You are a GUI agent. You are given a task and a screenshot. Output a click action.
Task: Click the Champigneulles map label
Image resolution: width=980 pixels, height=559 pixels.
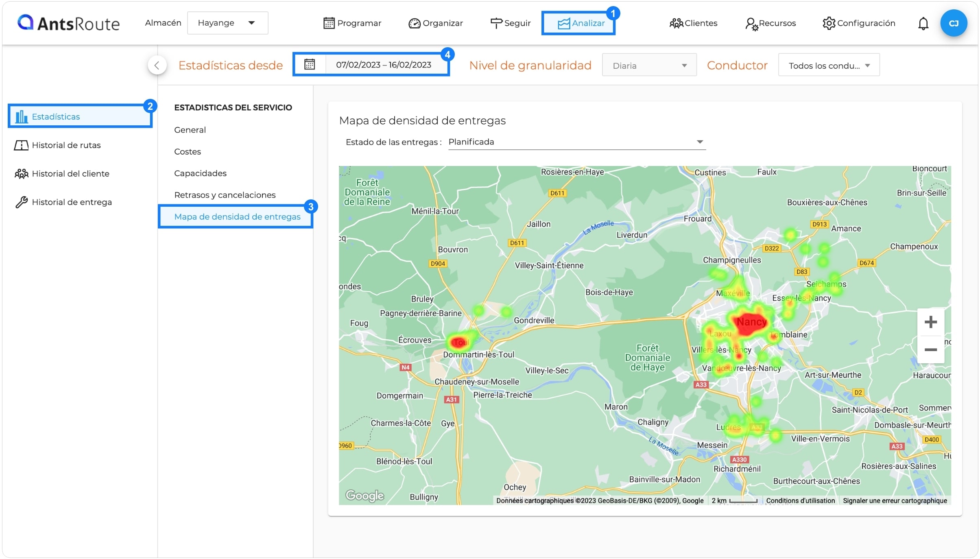pyautogui.click(x=731, y=260)
